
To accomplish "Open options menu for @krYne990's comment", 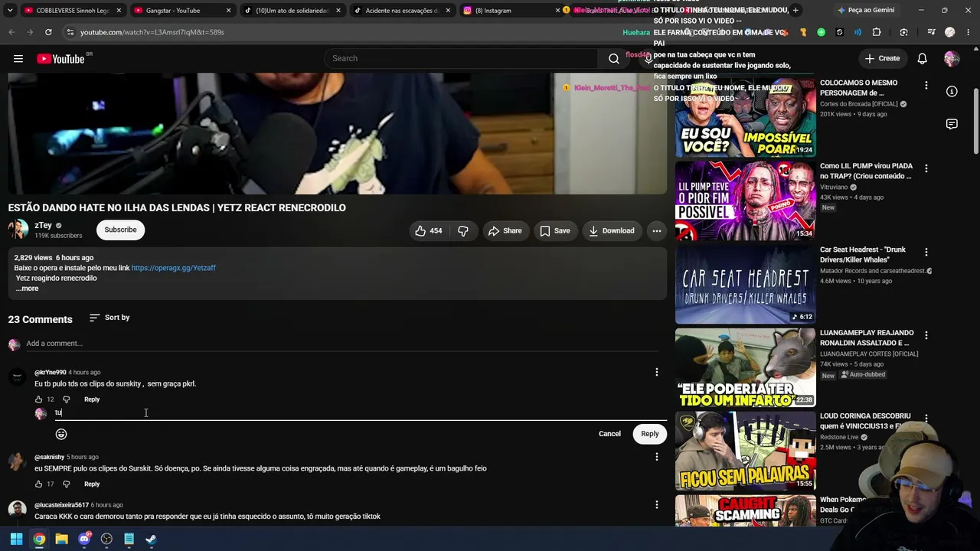I will pos(656,373).
